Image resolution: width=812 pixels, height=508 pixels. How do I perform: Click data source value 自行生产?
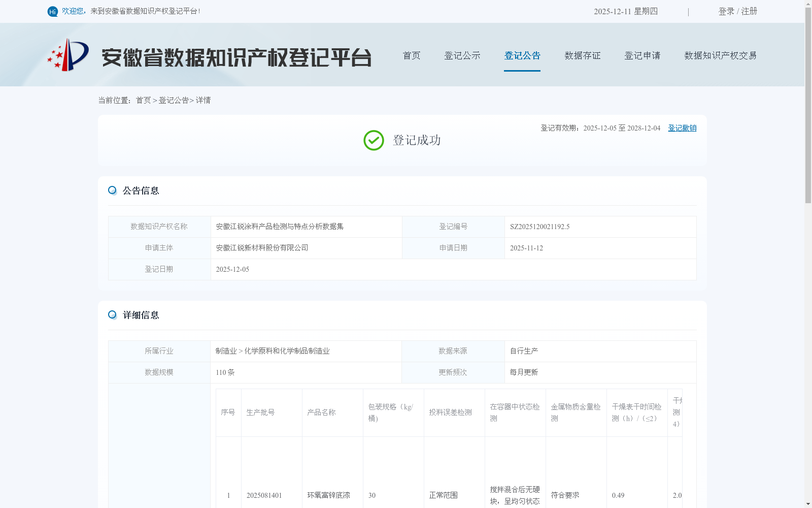[524, 351]
